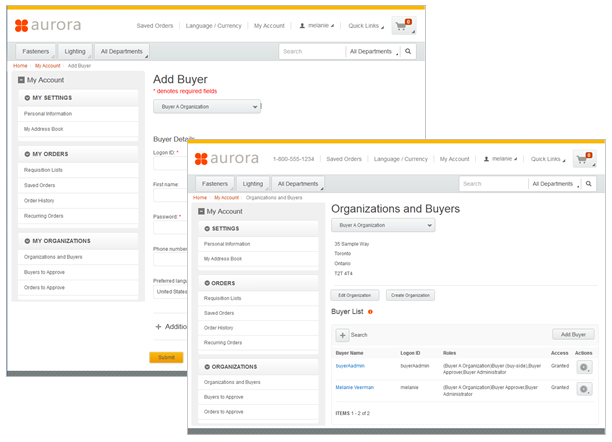Open actions gear for buyerAadmin row
The width and height of the screenshot is (612, 442).
click(x=584, y=367)
